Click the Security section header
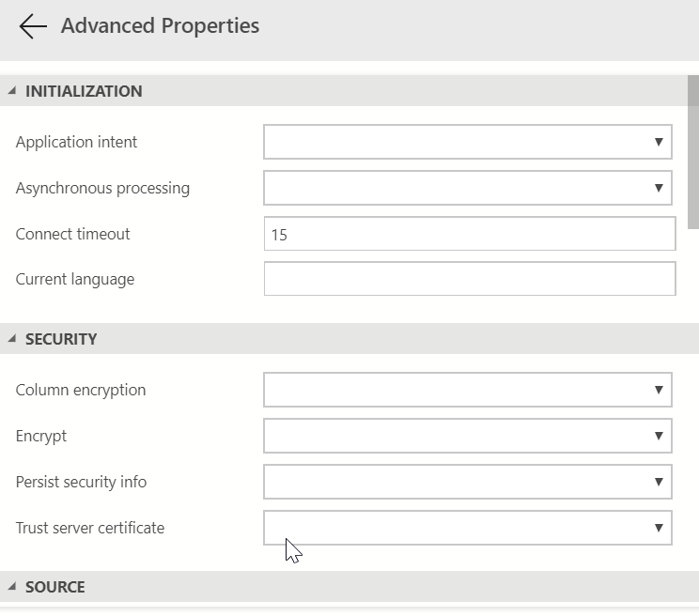This screenshot has width=699, height=616. click(61, 339)
